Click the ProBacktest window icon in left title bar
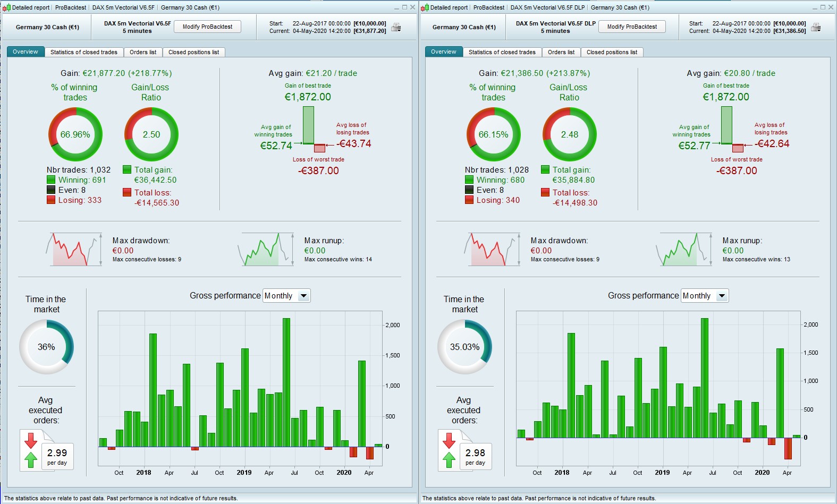 6,7
